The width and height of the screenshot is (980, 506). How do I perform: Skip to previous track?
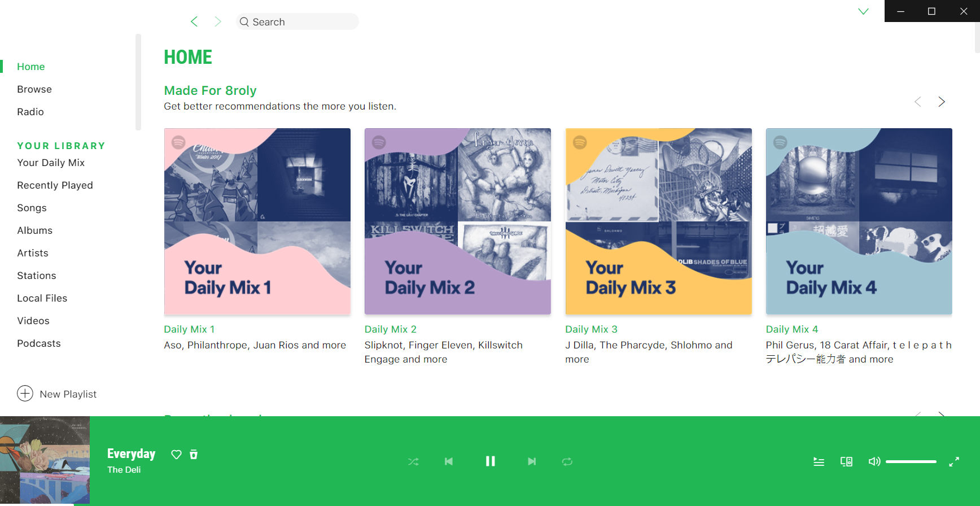(449, 461)
